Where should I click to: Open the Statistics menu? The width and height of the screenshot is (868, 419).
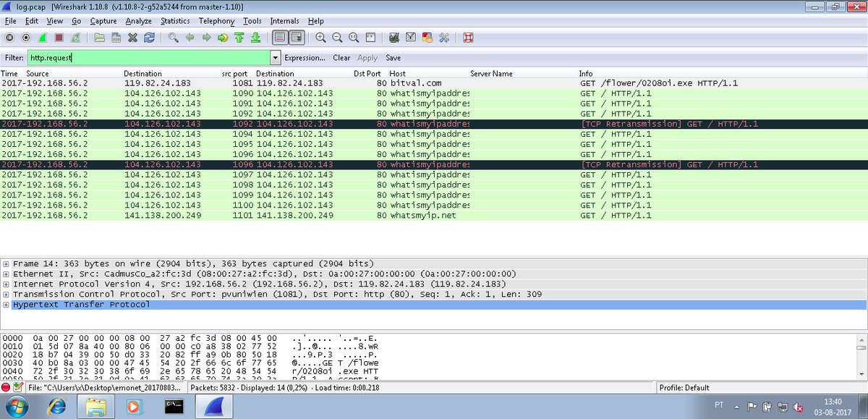pyautogui.click(x=176, y=21)
